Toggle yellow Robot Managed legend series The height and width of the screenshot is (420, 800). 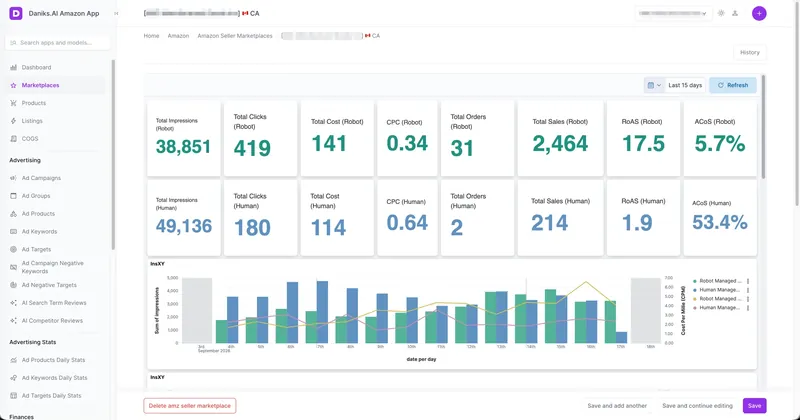click(x=715, y=299)
